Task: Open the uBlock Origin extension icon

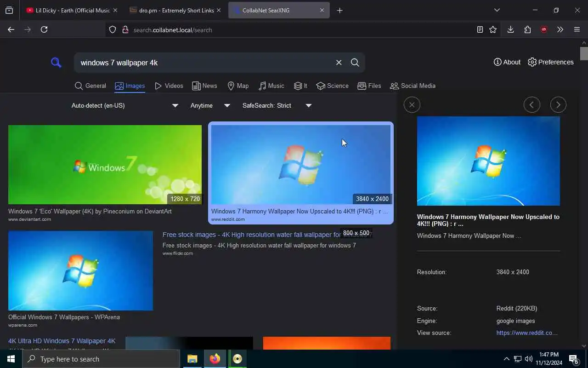Action: (x=544, y=29)
